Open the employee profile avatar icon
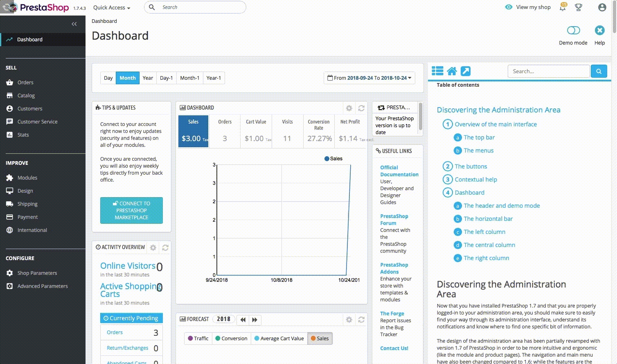This screenshot has width=617, height=364. 602,7
